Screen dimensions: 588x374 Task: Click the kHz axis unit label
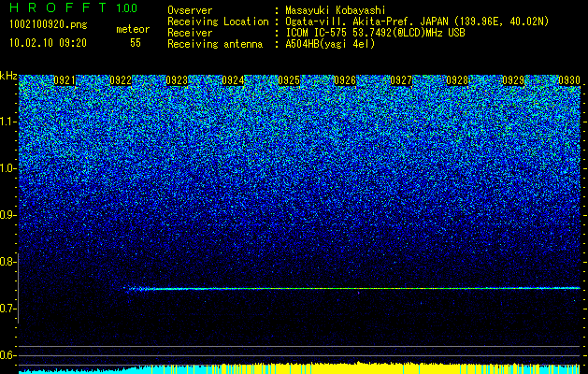tap(8, 76)
